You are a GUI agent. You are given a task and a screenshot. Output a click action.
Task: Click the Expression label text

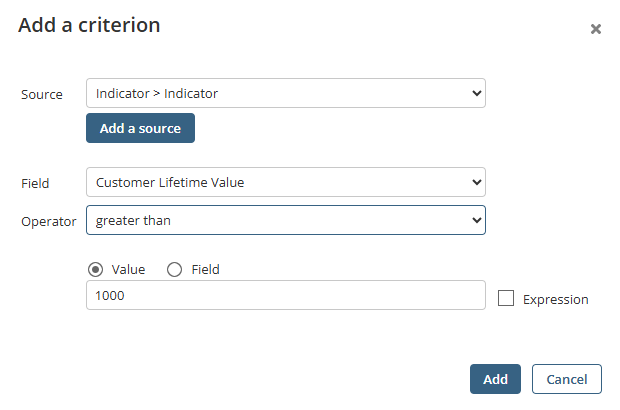(x=555, y=299)
